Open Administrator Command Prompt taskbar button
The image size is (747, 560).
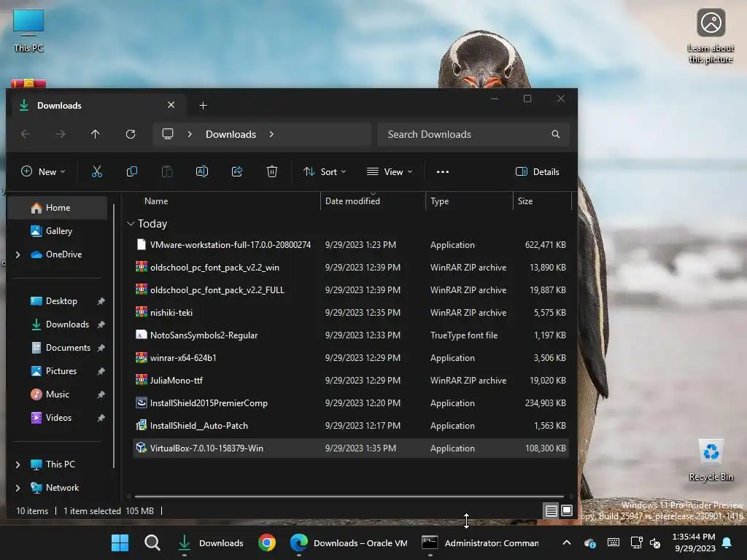(x=480, y=542)
